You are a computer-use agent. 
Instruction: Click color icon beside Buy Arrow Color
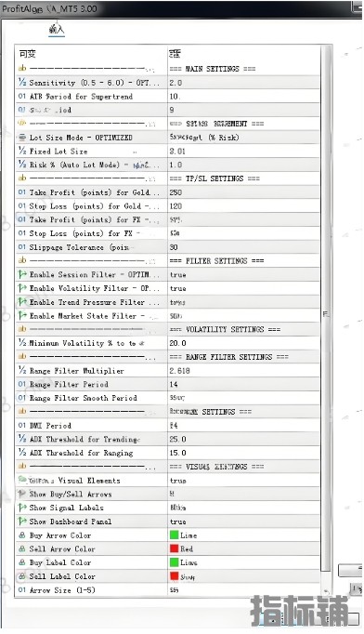(22, 535)
